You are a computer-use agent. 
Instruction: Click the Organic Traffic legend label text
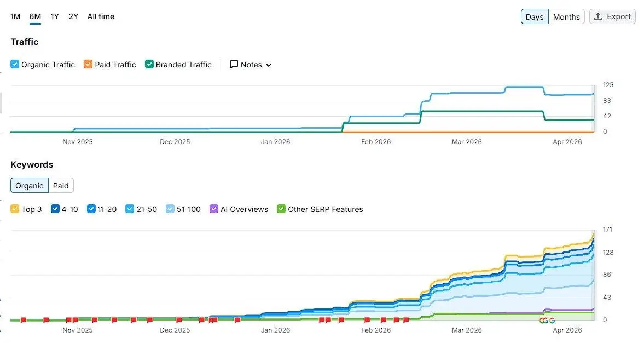coord(48,65)
